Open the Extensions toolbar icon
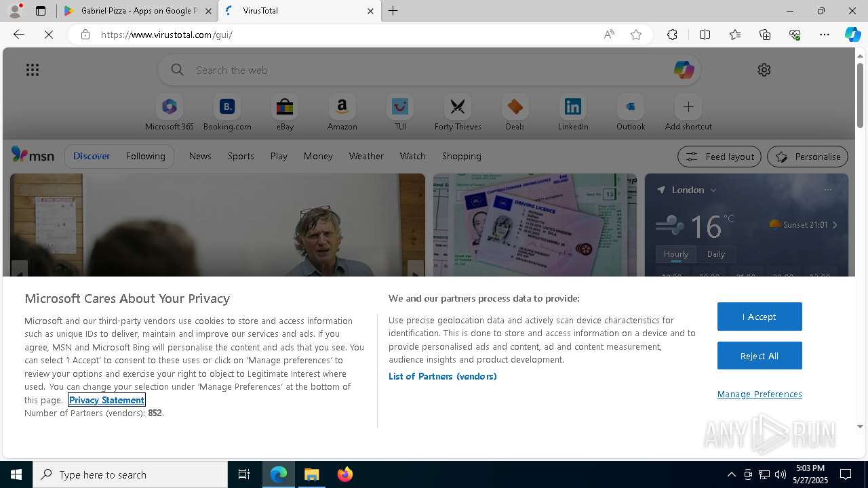Viewport: 868px width, 488px height. point(672,35)
